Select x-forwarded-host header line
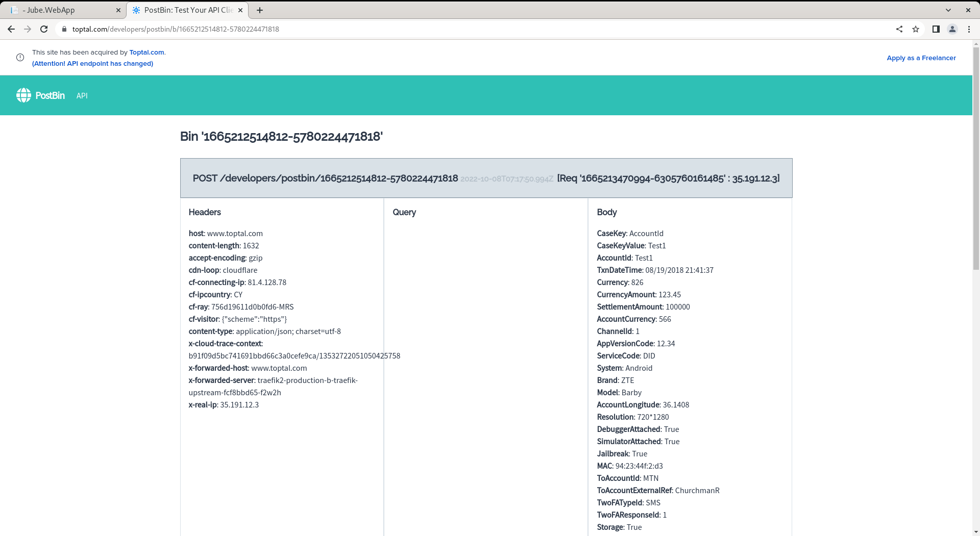The image size is (980, 536). click(248, 368)
